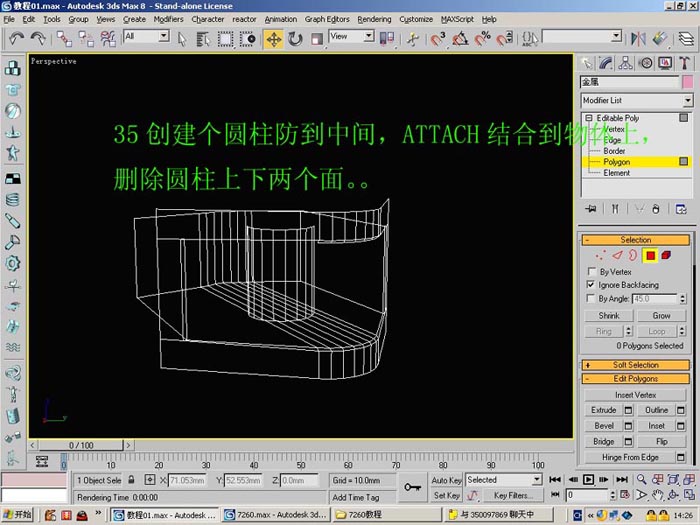This screenshot has width=700, height=525.
Task: Click the Insert Vertex button
Action: 635,395
